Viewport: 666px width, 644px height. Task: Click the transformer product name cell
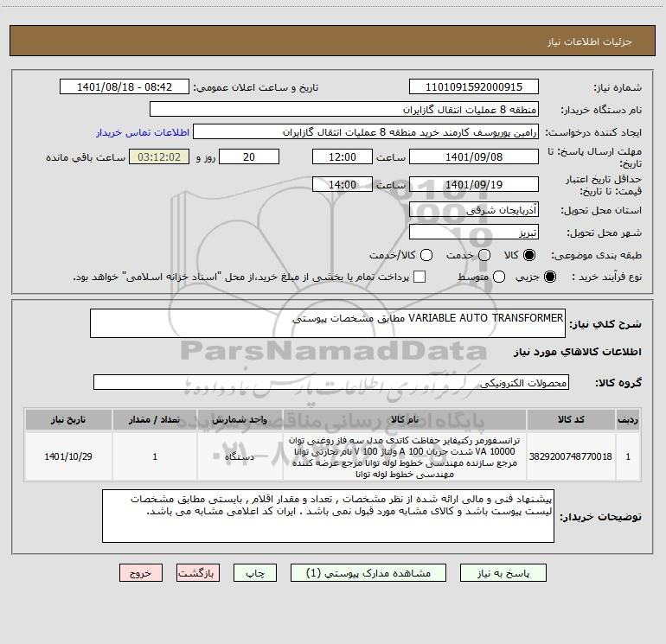coord(405,456)
